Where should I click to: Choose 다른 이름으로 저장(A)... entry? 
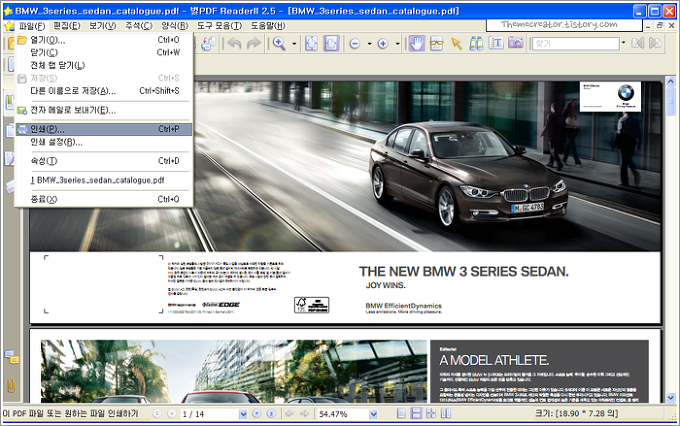point(104,91)
